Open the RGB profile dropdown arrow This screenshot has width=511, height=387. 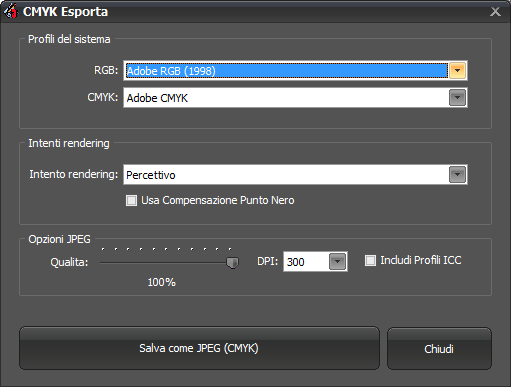457,71
